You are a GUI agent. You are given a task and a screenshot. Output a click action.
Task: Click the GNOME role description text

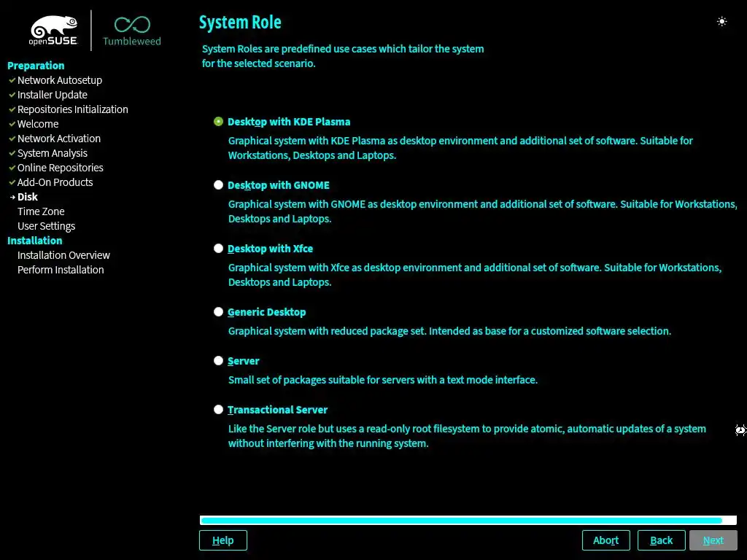click(483, 211)
